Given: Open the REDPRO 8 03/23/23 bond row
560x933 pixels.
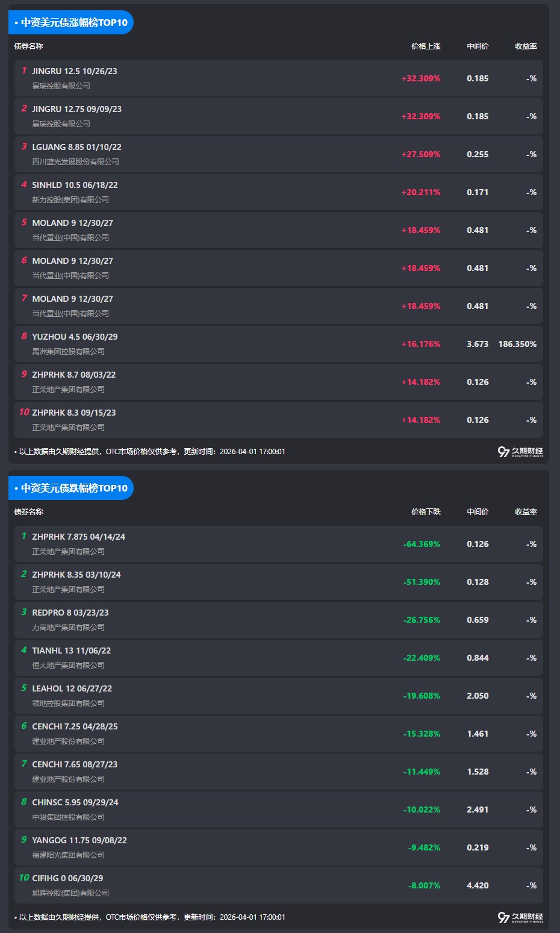Looking at the screenshot, I should pos(70,613).
